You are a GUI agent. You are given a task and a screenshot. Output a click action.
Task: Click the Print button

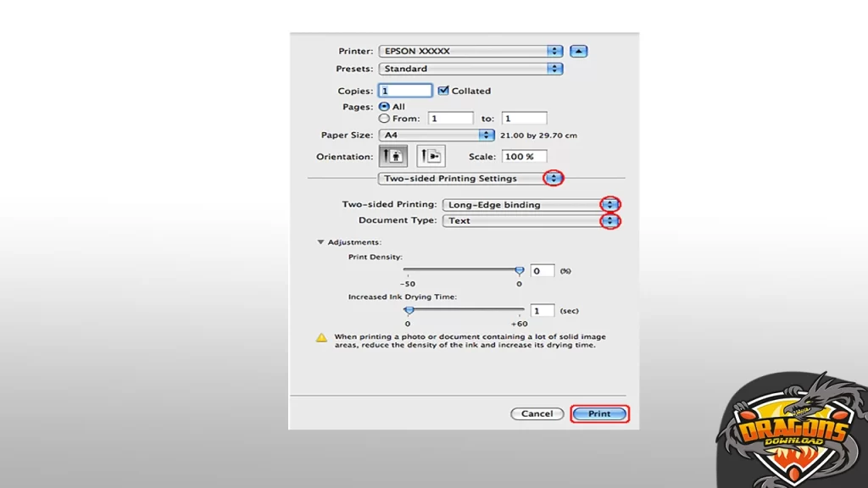click(x=599, y=414)
